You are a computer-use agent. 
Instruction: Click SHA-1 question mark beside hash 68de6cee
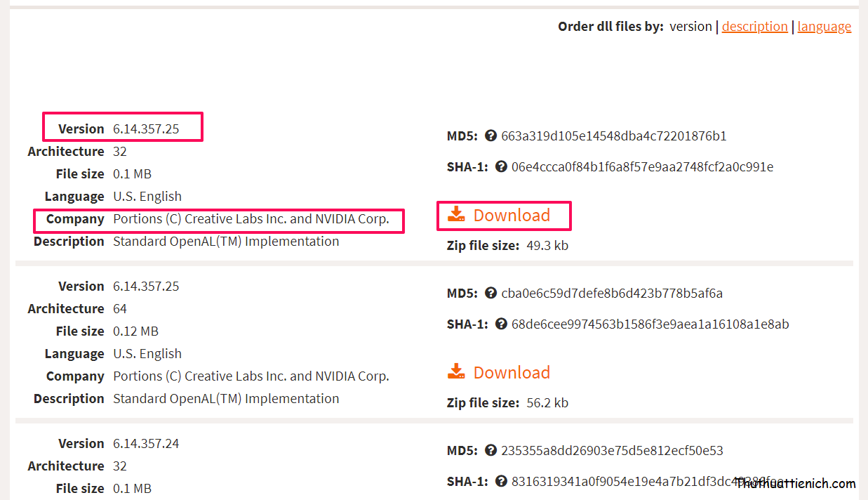tap(501, 324)
